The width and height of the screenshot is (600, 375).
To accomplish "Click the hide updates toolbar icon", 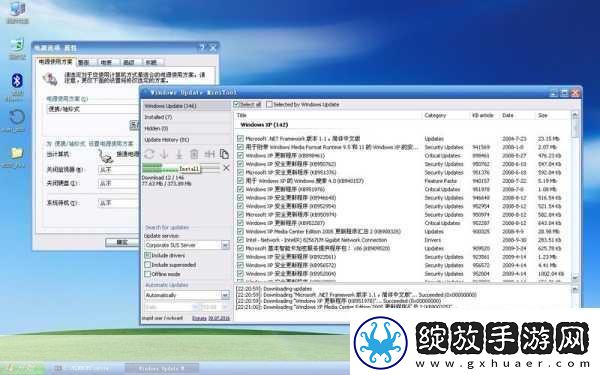I will [209, 154].
